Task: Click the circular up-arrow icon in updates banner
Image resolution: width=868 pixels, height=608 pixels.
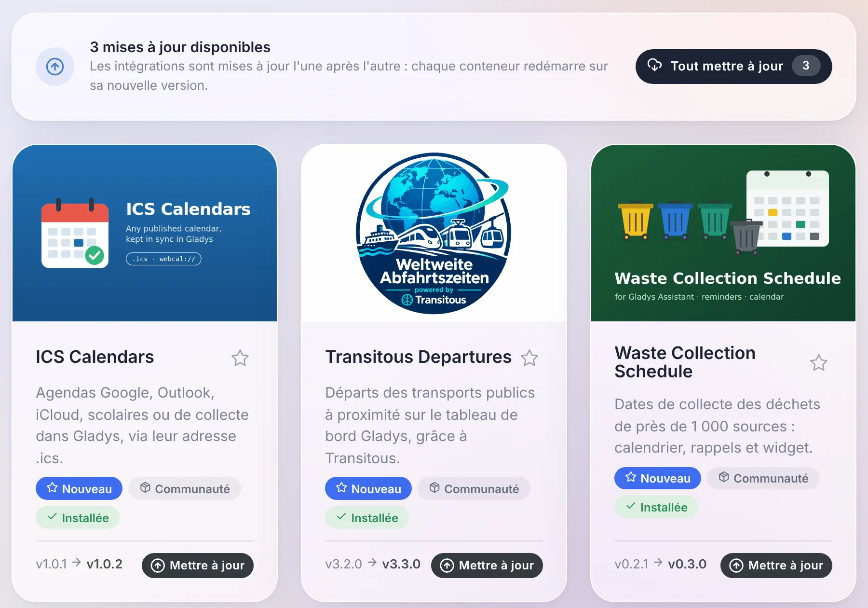Action: (x=55, y=67)
